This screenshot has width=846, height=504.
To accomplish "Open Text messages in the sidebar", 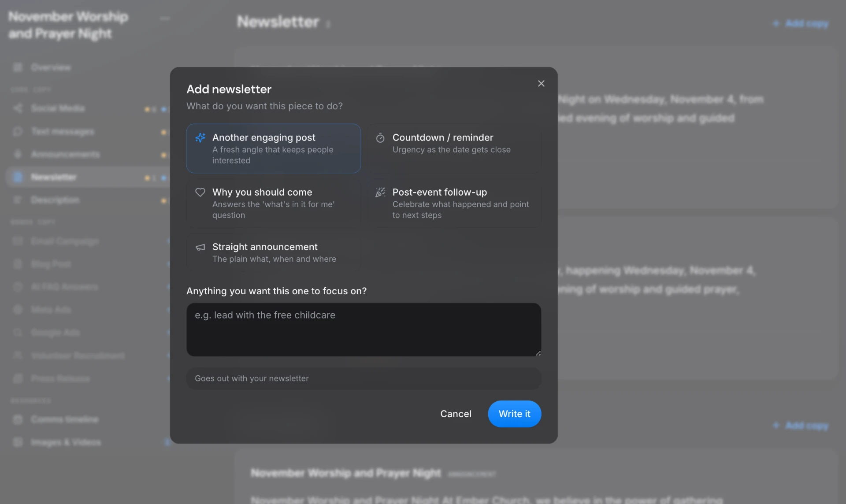I will pos(88,131).
